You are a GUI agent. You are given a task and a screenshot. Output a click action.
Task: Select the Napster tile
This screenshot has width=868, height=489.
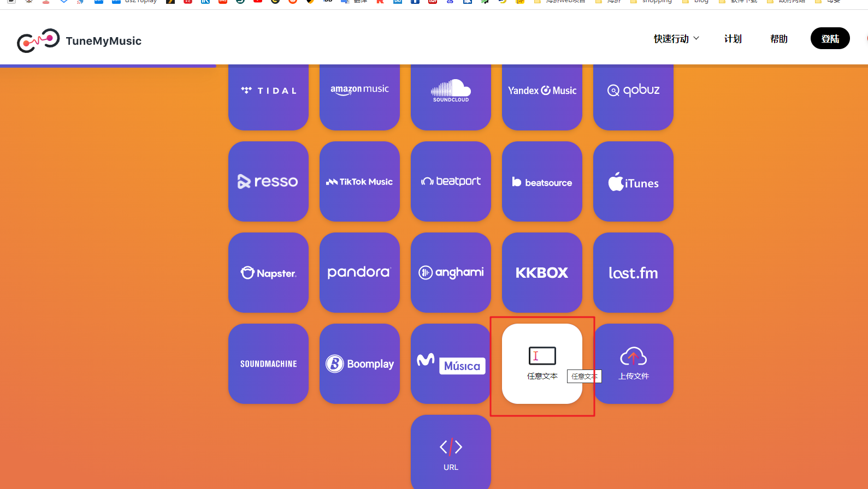tap(268, 272)
